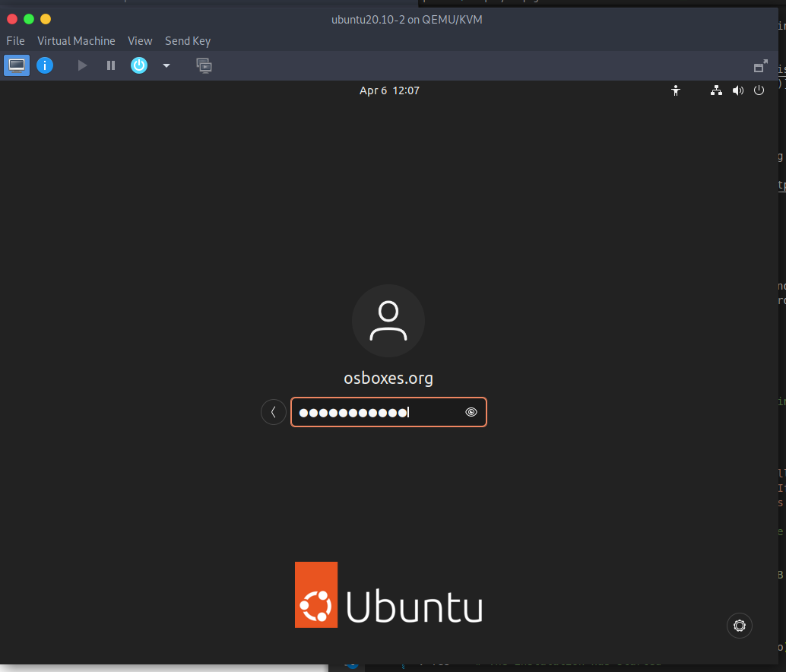Focus the password input field
786x672 pixels.
click(x=388, y=412)
